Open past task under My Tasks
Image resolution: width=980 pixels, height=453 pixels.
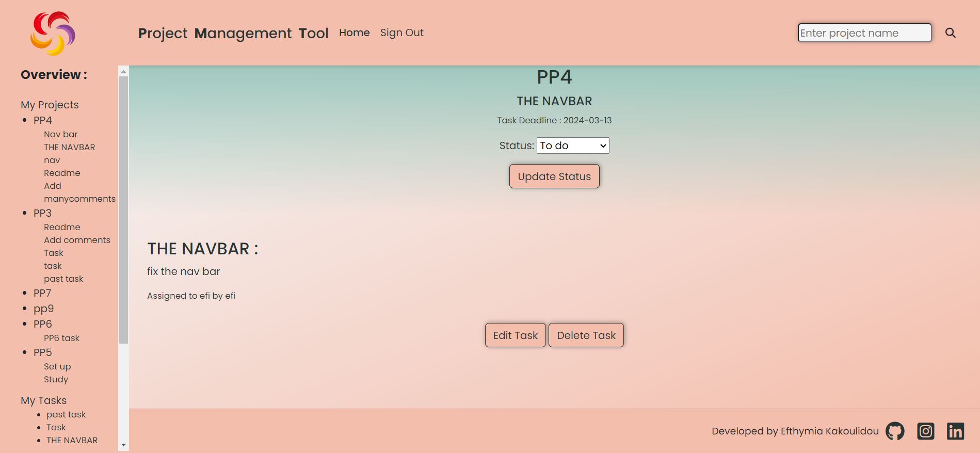coord(66,414)
